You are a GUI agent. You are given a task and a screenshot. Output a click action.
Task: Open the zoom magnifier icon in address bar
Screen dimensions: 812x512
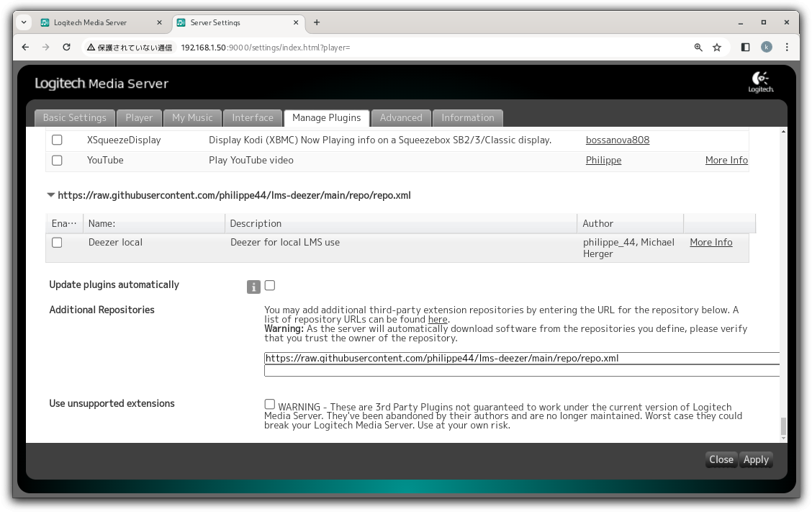click(698, 47)
